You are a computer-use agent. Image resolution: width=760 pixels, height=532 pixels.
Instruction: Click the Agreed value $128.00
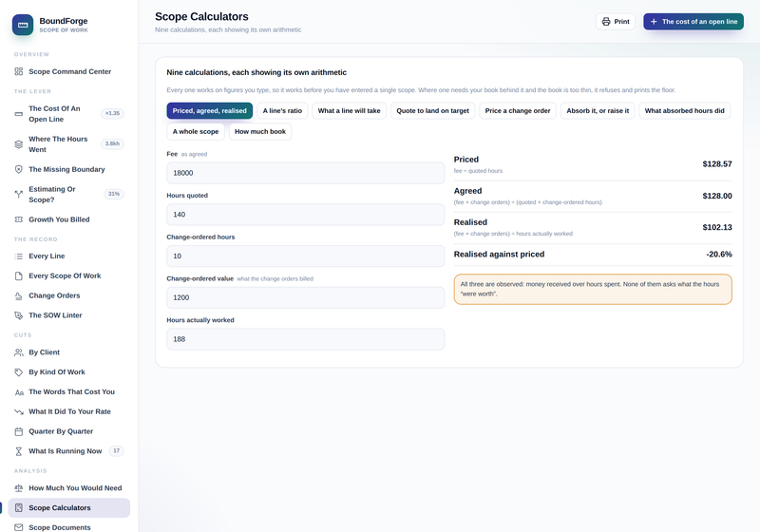(717, 196)
